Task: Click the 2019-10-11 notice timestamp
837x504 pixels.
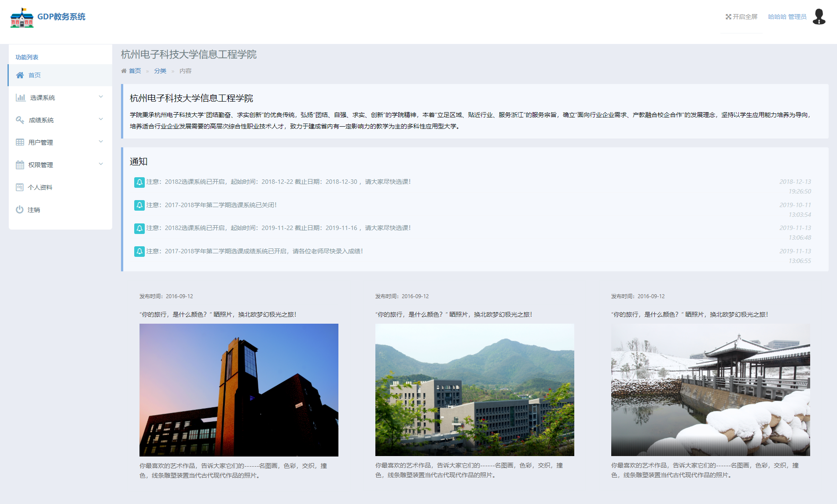Action: pyautogui.click(x=795, y=210)
